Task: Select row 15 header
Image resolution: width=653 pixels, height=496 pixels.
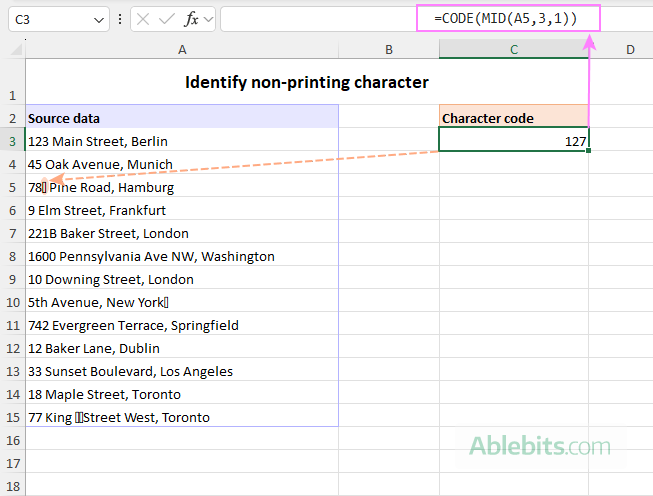Action: coord(12,417)
